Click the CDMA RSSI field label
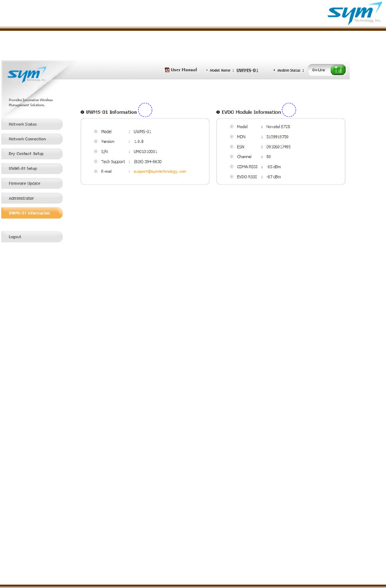The width and height of the screenshot is (386, 588). point(247,167)
